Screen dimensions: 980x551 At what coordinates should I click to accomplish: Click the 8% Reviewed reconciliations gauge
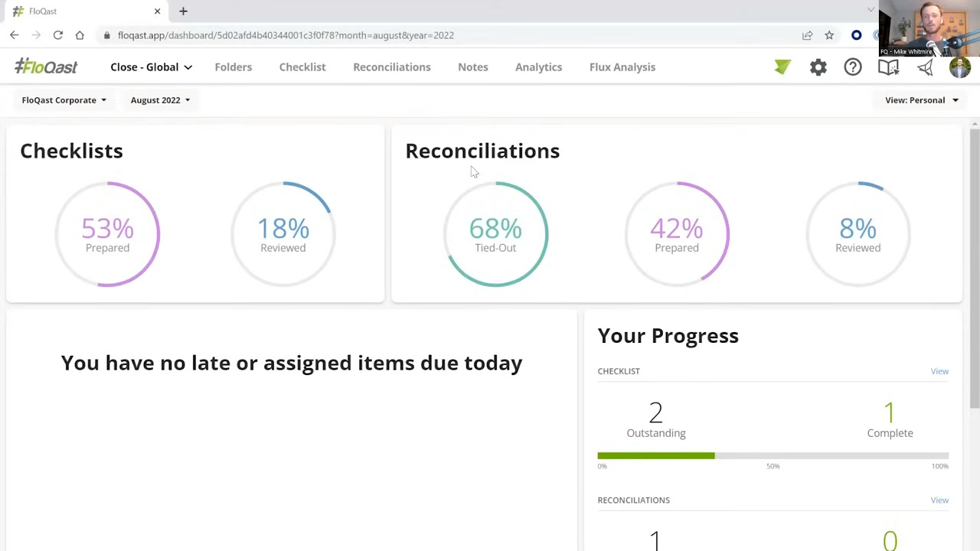pyautogui.click(x=858, y=234)
